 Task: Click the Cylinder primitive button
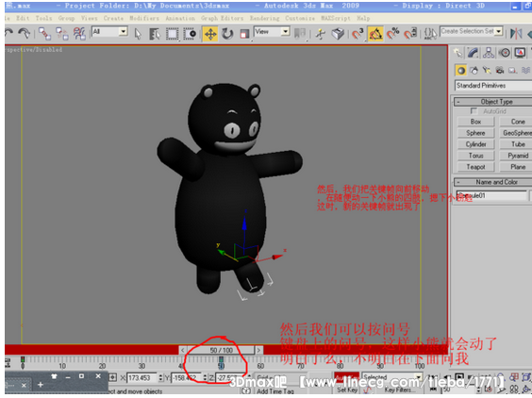[x=475, y=144]
